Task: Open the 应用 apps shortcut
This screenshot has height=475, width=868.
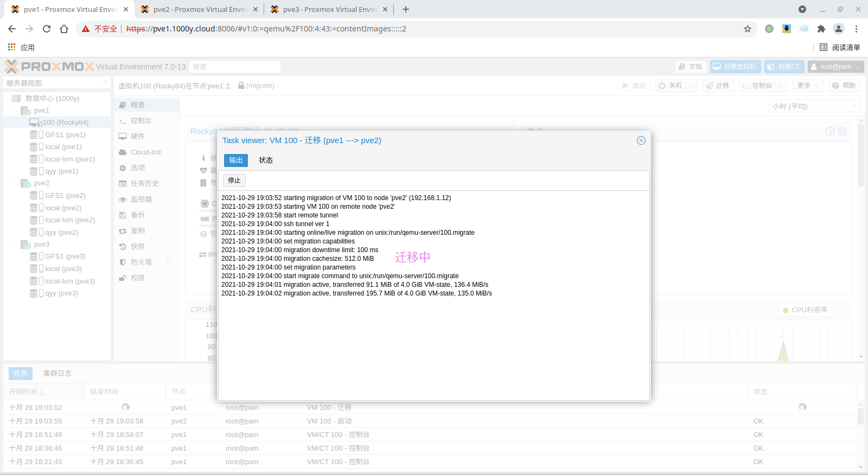Action: (x=22, y=47)
